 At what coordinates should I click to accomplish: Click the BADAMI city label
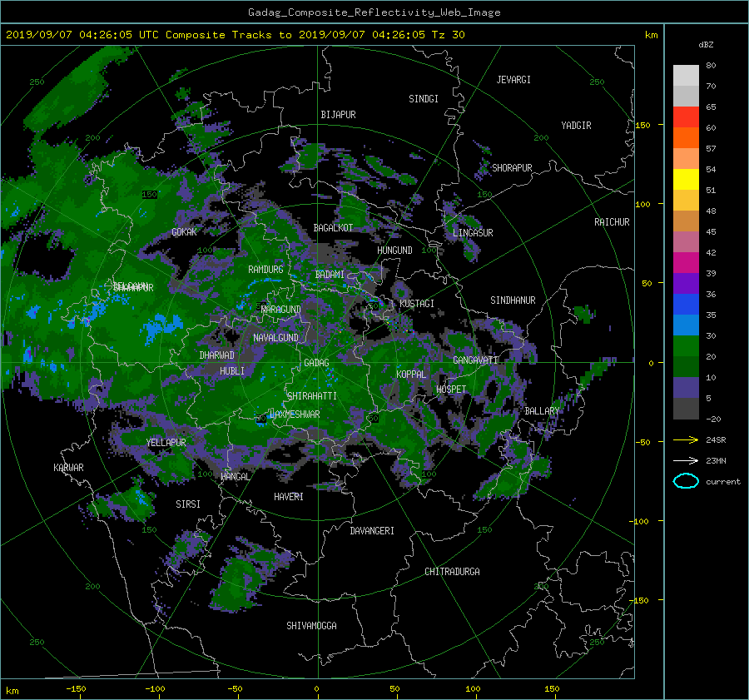330,275
